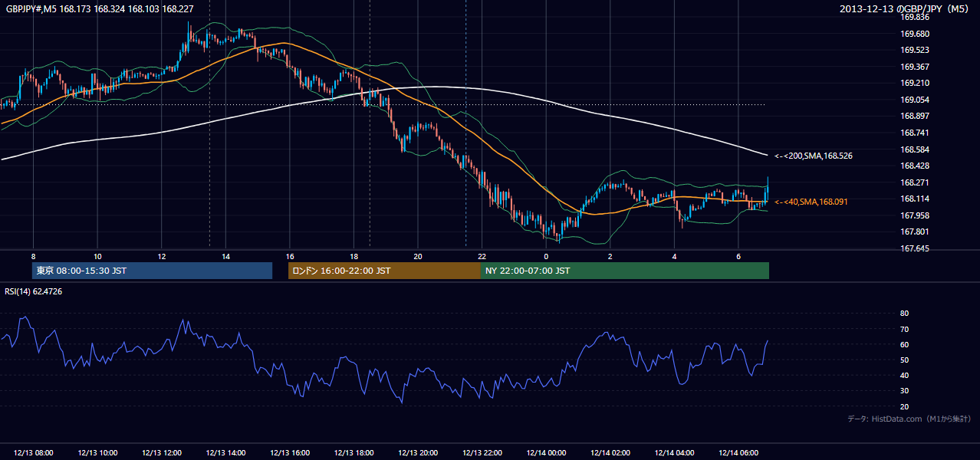980x460 pixels.
Task: Click the 12/13 18:00 bottom time label
Action: tap(354, 453)
